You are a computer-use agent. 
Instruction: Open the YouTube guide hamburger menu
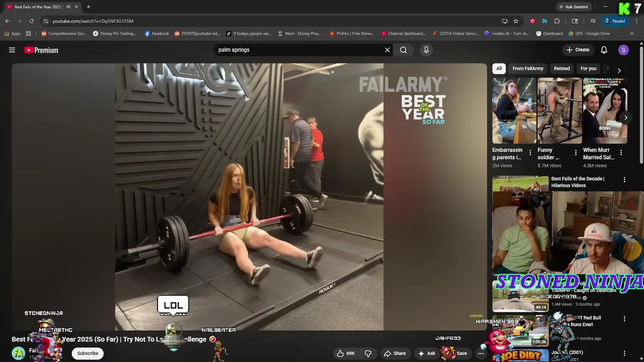(12, 50)
